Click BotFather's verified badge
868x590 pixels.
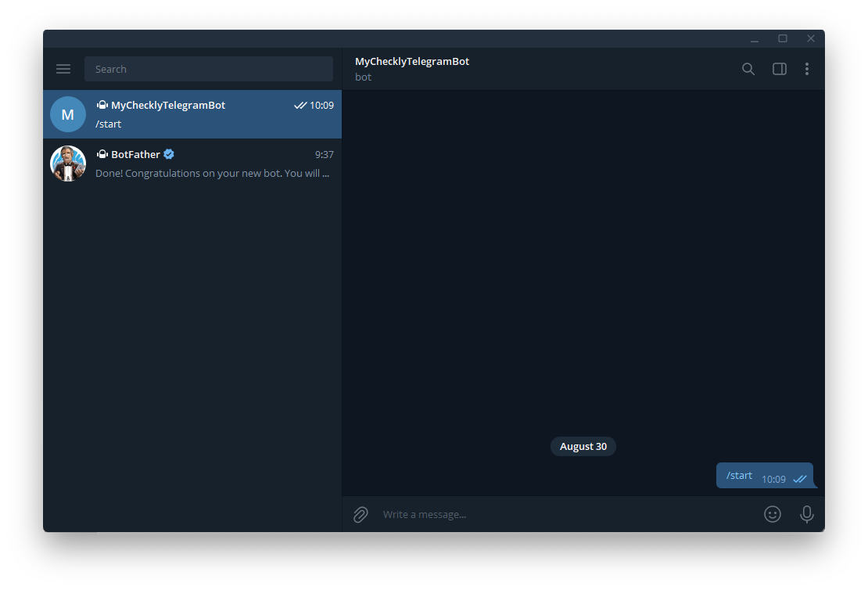[x=169, y=154]
